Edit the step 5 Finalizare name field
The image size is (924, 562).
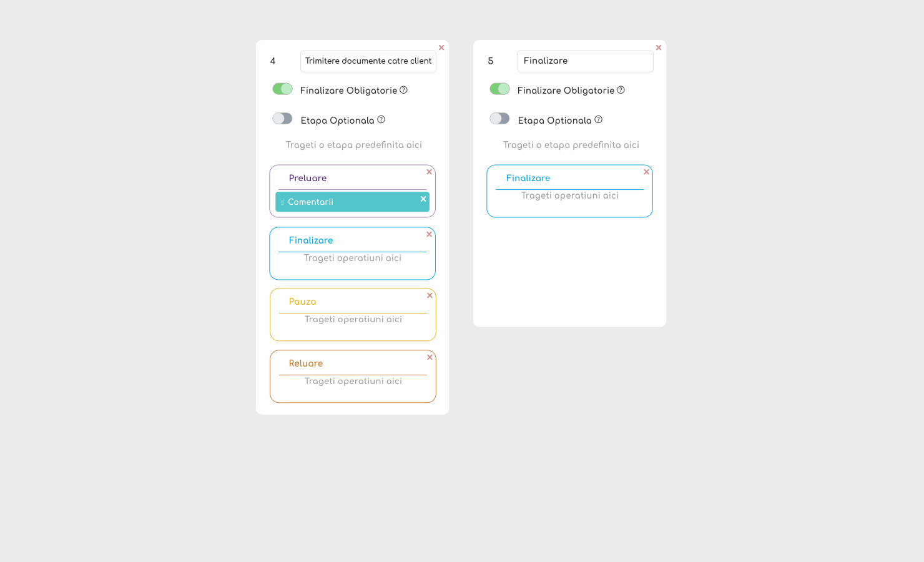pyautogui.click(x=586, y=61)
